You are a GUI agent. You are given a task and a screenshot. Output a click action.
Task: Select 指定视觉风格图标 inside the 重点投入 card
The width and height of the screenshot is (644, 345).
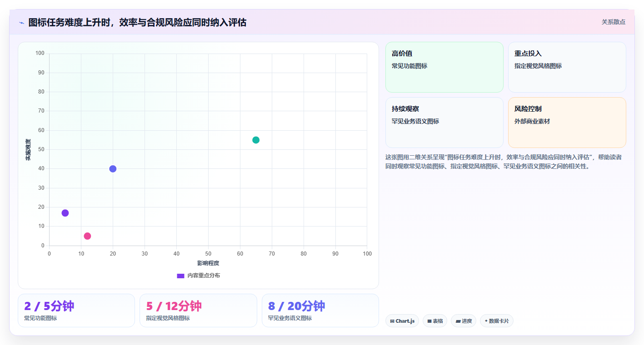[x=538, y=66]
